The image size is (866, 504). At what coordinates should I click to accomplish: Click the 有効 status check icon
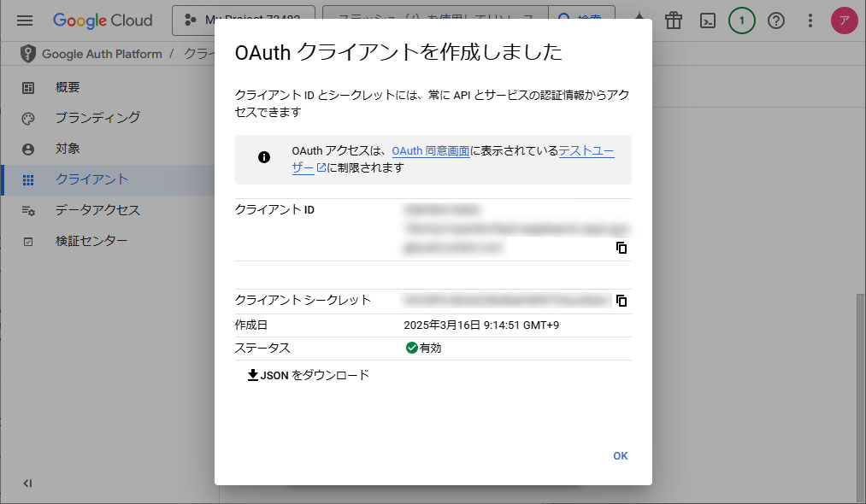click(x=411, y=348)
